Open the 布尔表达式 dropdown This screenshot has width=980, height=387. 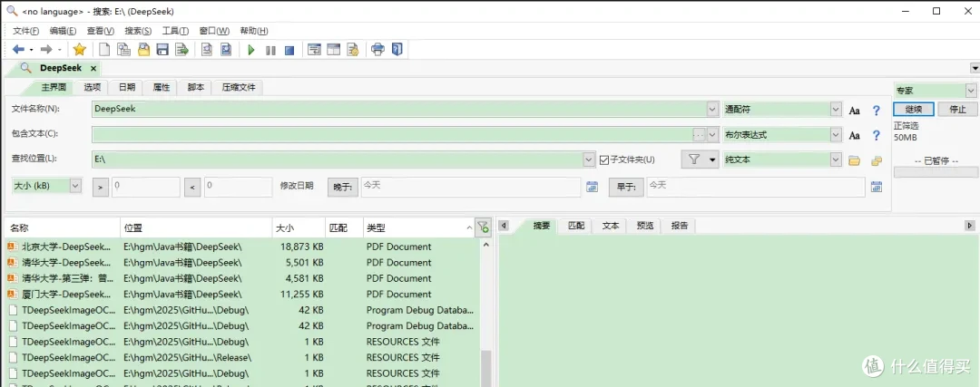[x=837, y=134]
